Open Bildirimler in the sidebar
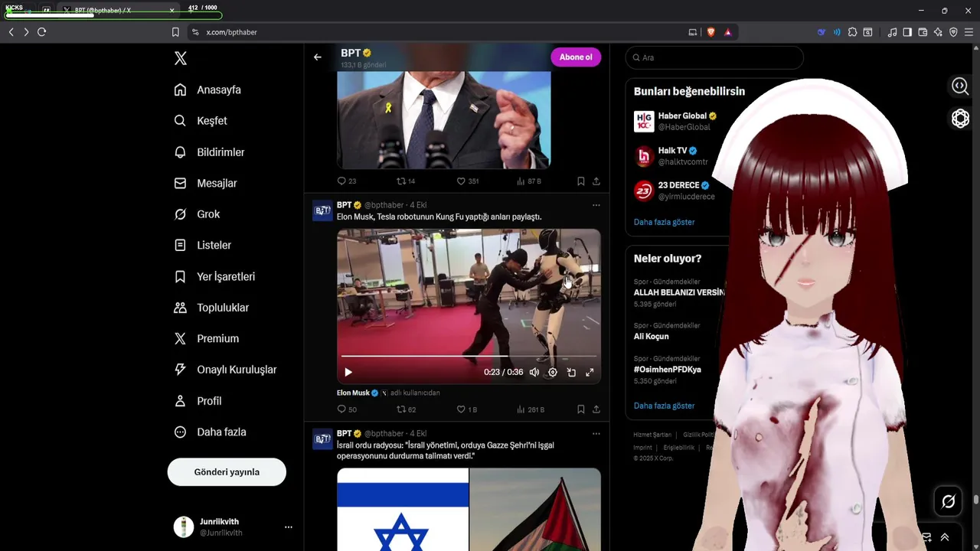The image size is (980, 551). pyautogui.click(x=209, y=152)
